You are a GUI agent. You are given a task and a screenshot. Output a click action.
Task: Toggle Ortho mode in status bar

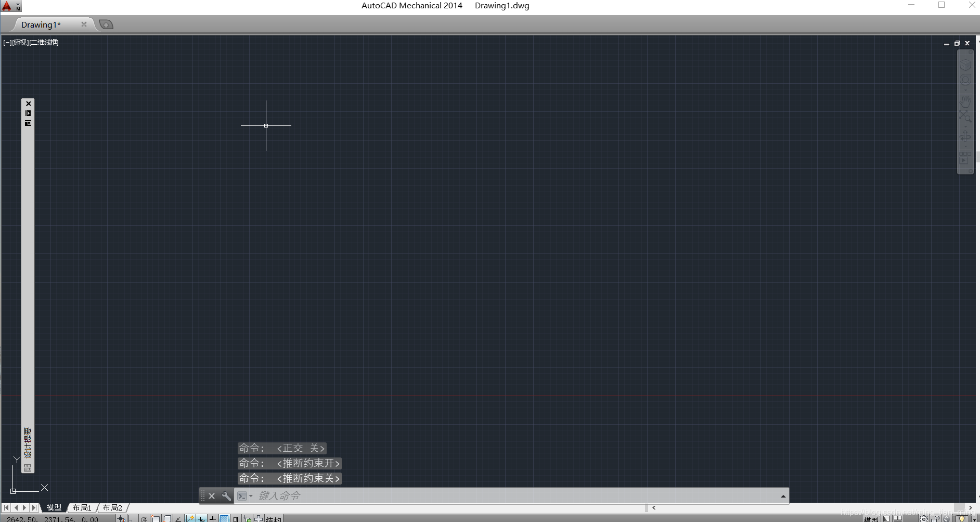coord(132,518)
